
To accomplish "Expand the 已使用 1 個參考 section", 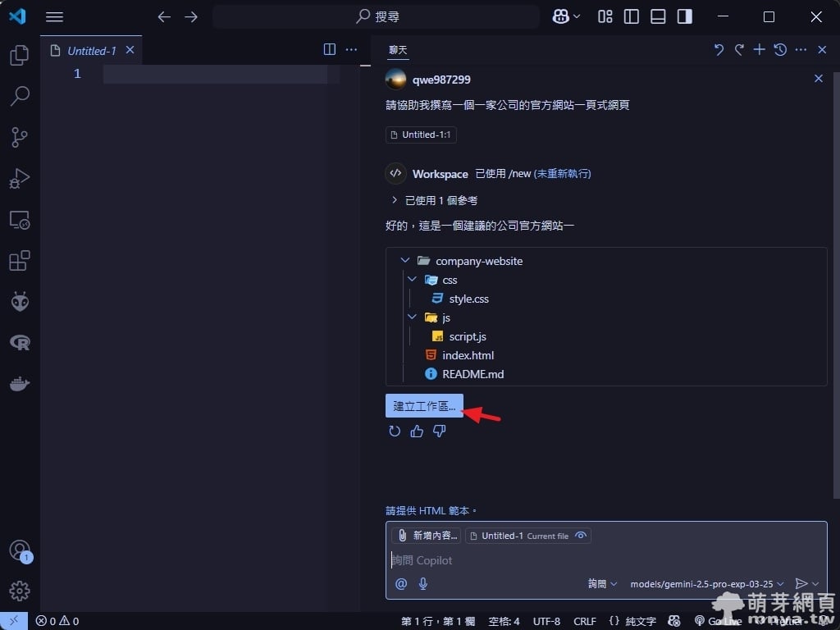I will point(395,200).
